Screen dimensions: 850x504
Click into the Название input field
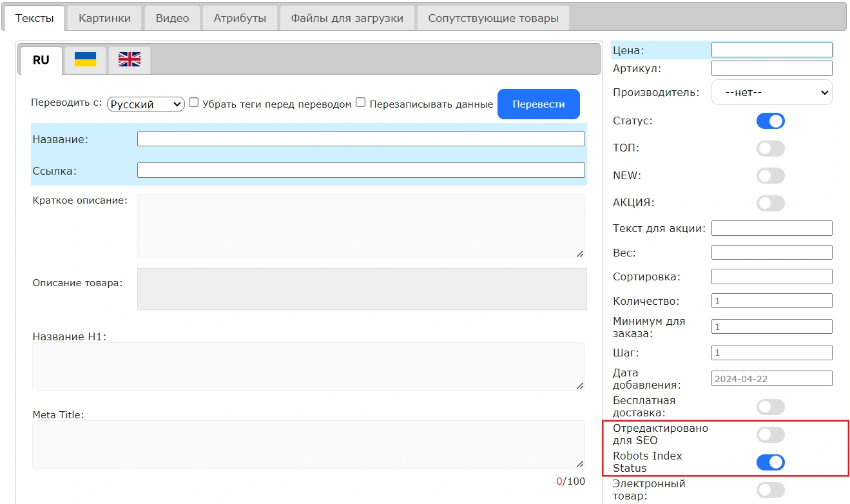coord(361,139)
